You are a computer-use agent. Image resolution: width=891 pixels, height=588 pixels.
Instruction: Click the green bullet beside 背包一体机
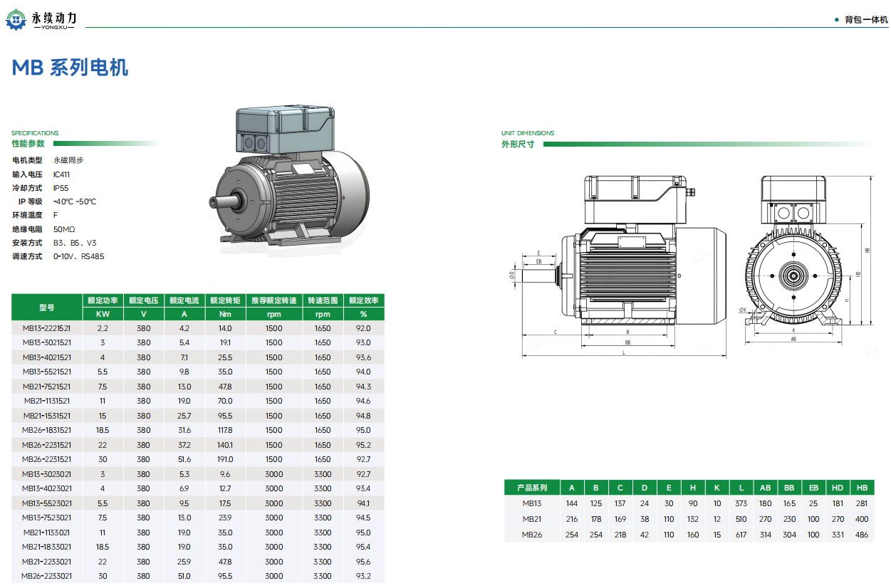836,20
